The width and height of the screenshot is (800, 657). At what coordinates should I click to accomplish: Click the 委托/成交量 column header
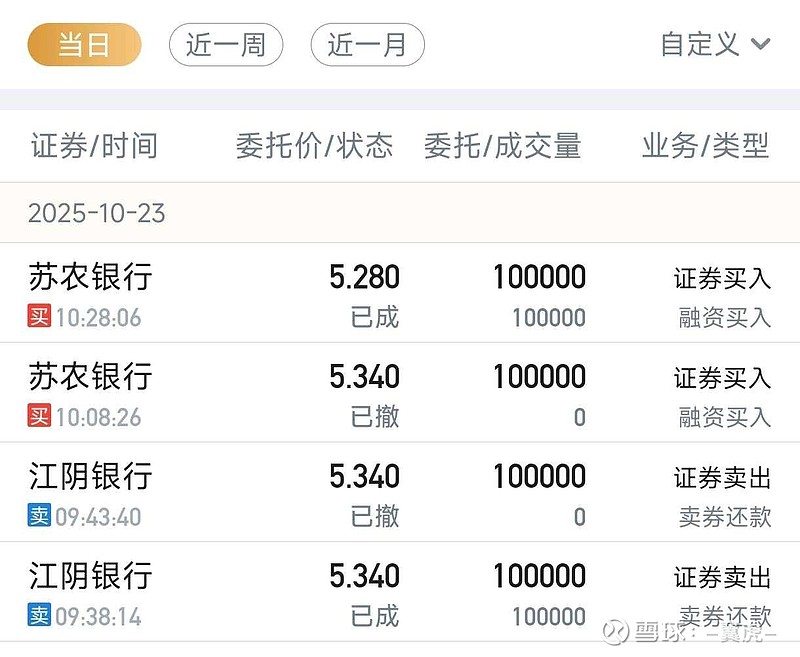point(502,146)
